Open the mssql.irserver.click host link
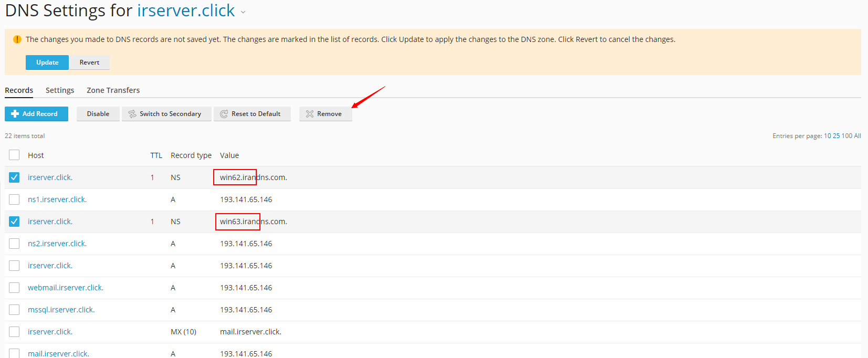This screenshot has width=868, height=358. coord(61,310)
